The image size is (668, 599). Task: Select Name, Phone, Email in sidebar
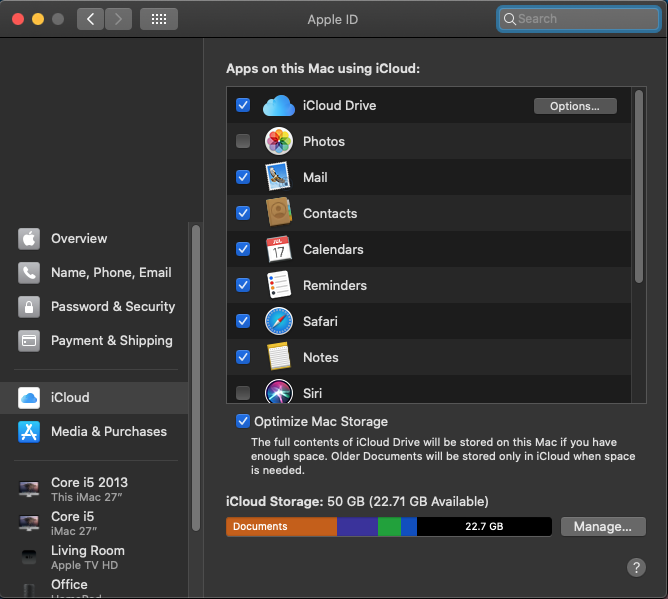[x=94, y=273]
